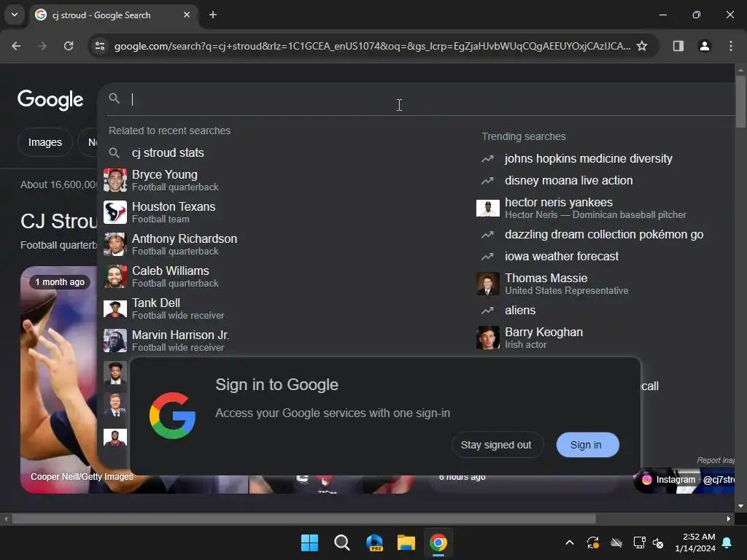Click the Tank Dell thumbnail photo
Image resolution: width=747 pixels, height=560 pixels.
click(115, 308)
